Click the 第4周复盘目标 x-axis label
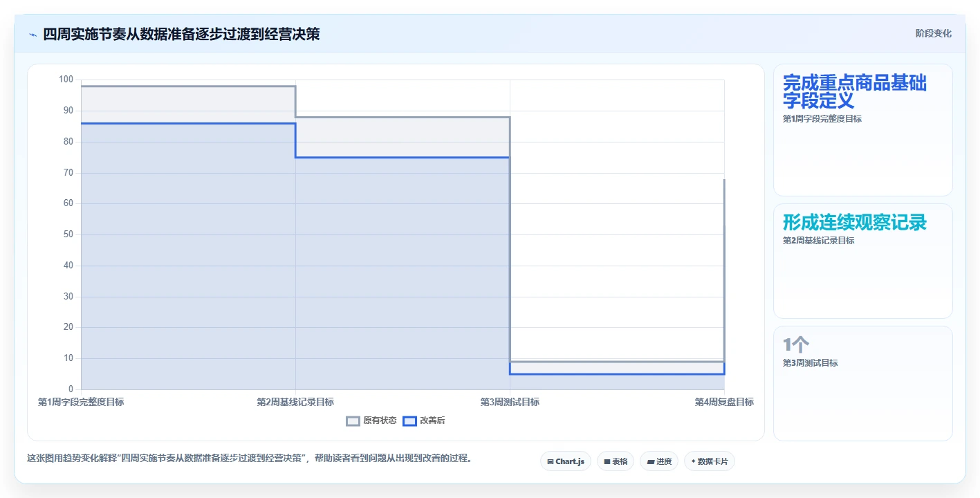 tap(724, 402)
